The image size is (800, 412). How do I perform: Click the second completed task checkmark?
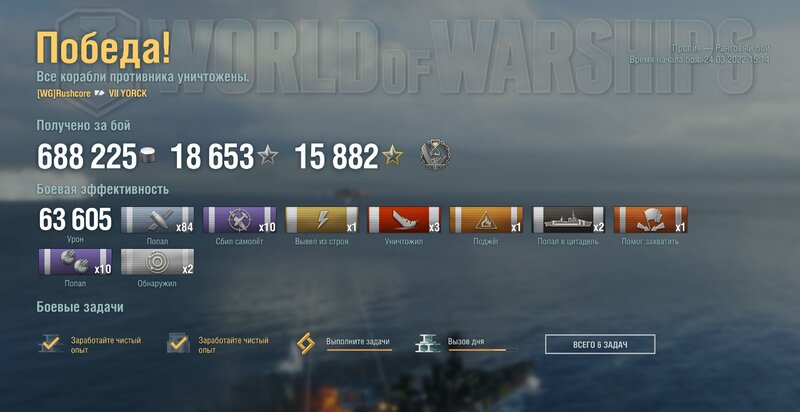pos(178,344)
